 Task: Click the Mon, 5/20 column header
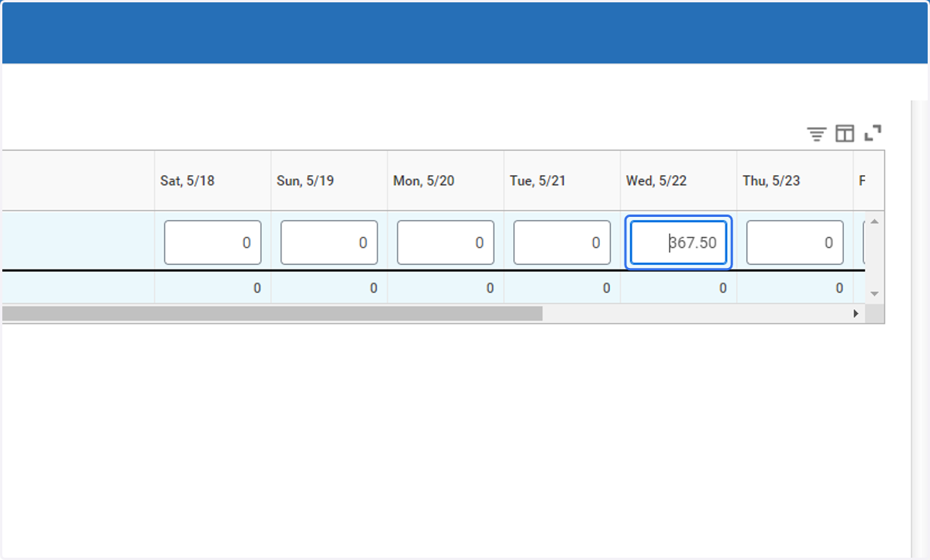(446, 180)
